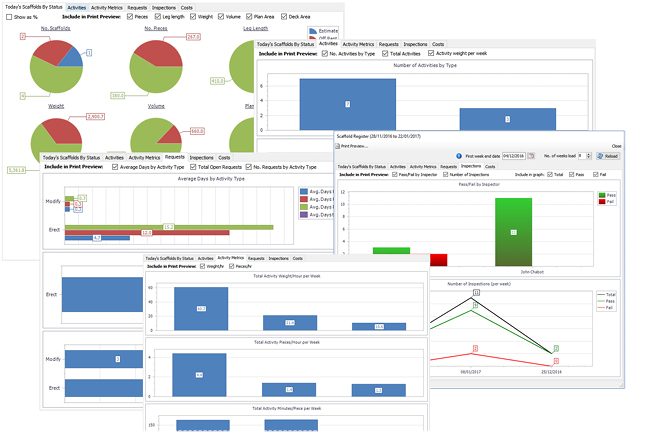Click the blue slice in the No. Scaffolds pie
The height and width of the screenshot is (432, 650).
coord(72,58)
